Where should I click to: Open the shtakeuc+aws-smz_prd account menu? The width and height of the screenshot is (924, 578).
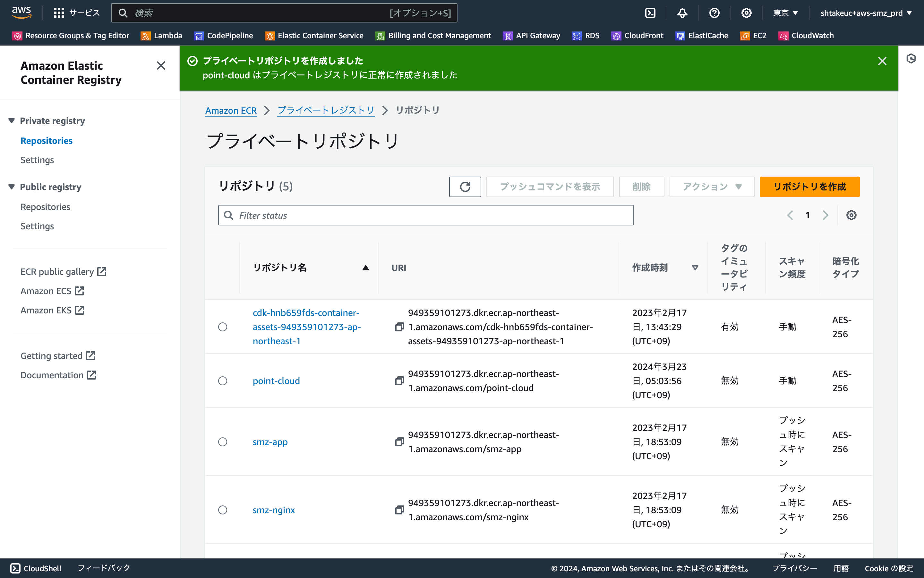click(866, 13)
